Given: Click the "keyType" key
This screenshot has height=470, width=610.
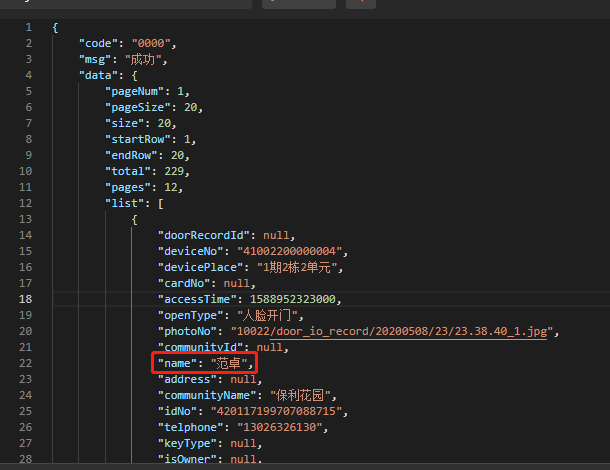Looking at the screenshot, I should coord(188,443).
